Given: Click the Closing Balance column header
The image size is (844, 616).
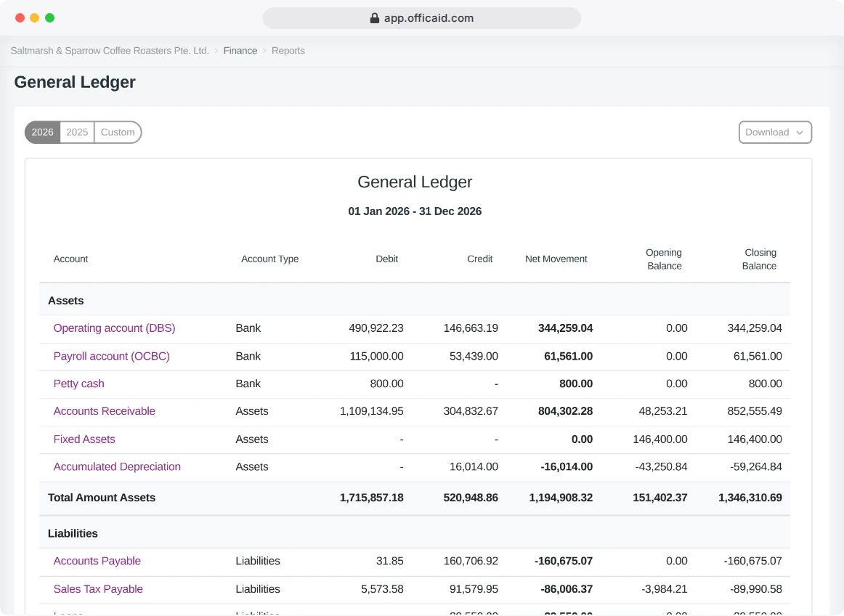Looking at the screenshot, I should [x=760, y=259].
